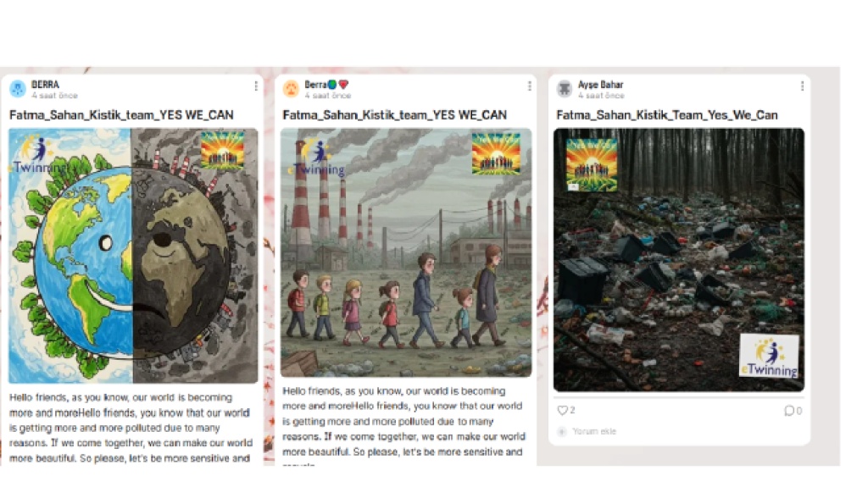The width and height of the screenshot is (868, 487).
Task: Open the three-dot menu on Berra's factory post
Action: point(529,86)
